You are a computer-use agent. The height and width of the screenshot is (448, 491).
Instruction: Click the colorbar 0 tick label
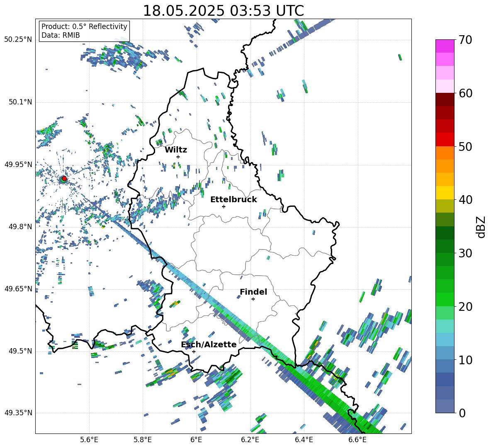pyautogui.click(x=462, y=413)
